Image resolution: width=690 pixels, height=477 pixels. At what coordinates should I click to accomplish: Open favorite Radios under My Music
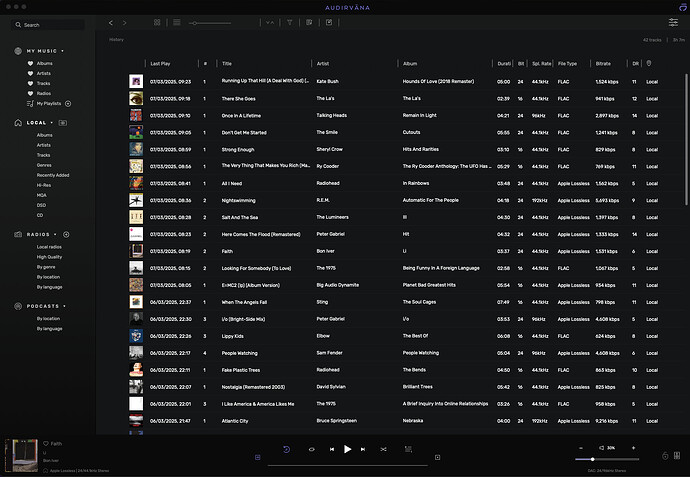click(x=44, y=94)
